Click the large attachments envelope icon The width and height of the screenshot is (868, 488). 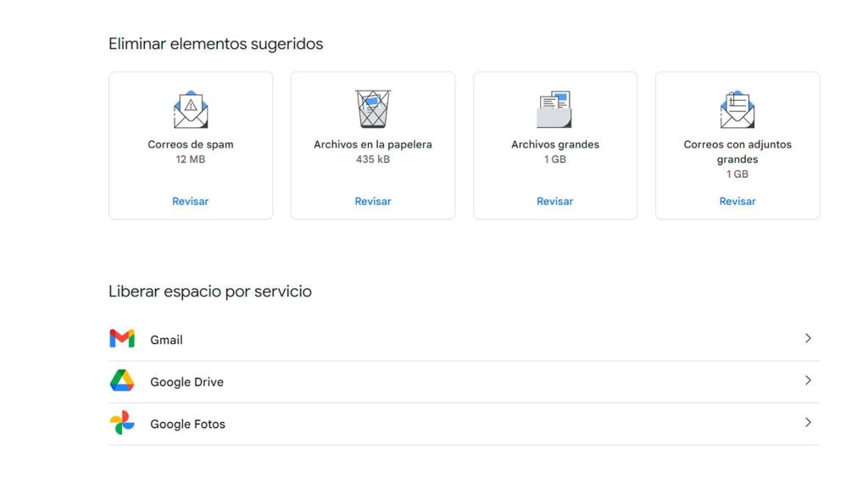pos(737,107)
